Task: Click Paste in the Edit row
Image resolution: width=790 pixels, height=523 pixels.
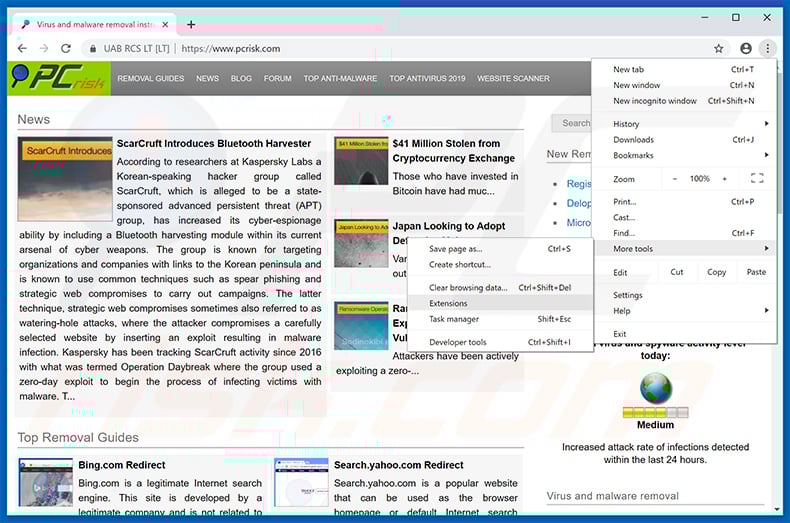Action: point(756,272)
